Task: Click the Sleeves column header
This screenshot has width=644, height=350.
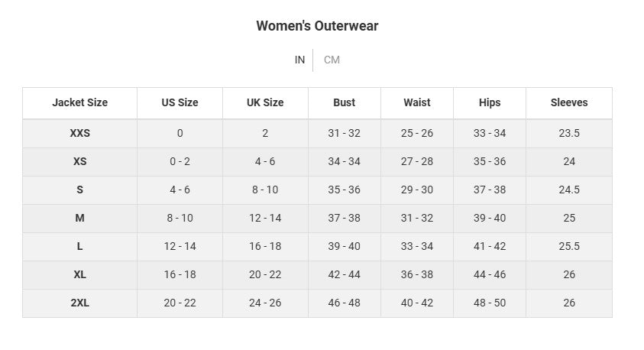Action: pyautogui.click(x=569, y=102)
